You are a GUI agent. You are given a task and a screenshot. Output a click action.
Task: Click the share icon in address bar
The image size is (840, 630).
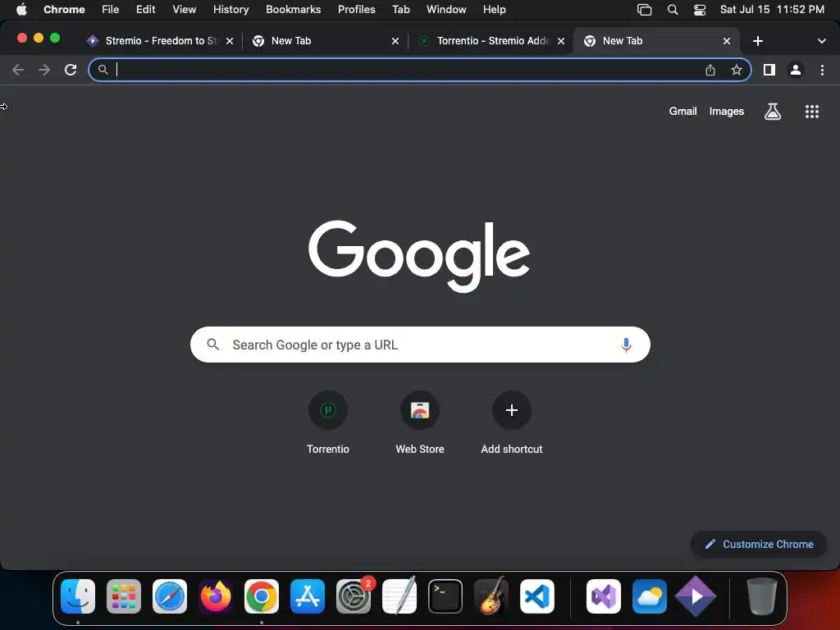[710, 70]
